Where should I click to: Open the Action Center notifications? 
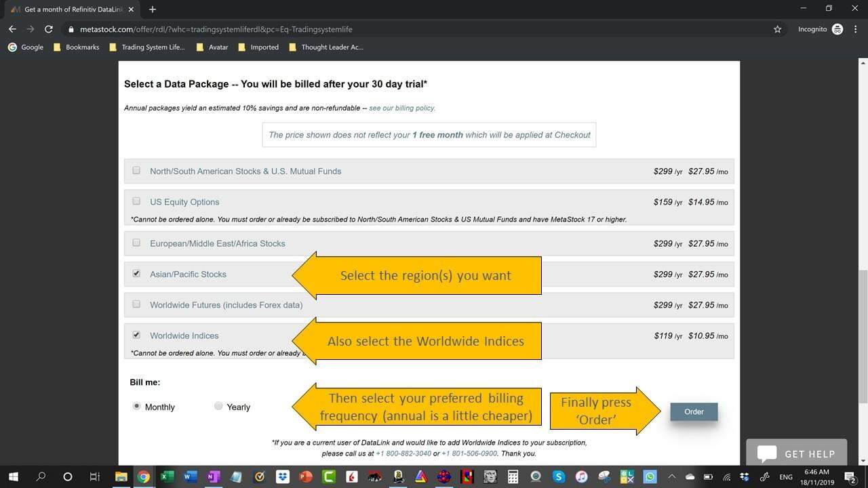[850, 476]
